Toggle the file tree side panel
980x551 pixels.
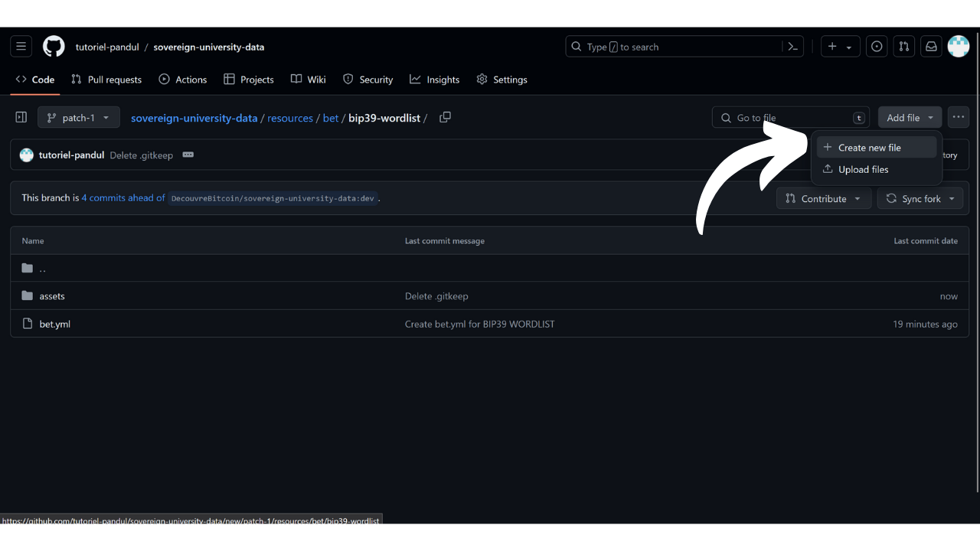pyautogui.click(x=21, y=118)
